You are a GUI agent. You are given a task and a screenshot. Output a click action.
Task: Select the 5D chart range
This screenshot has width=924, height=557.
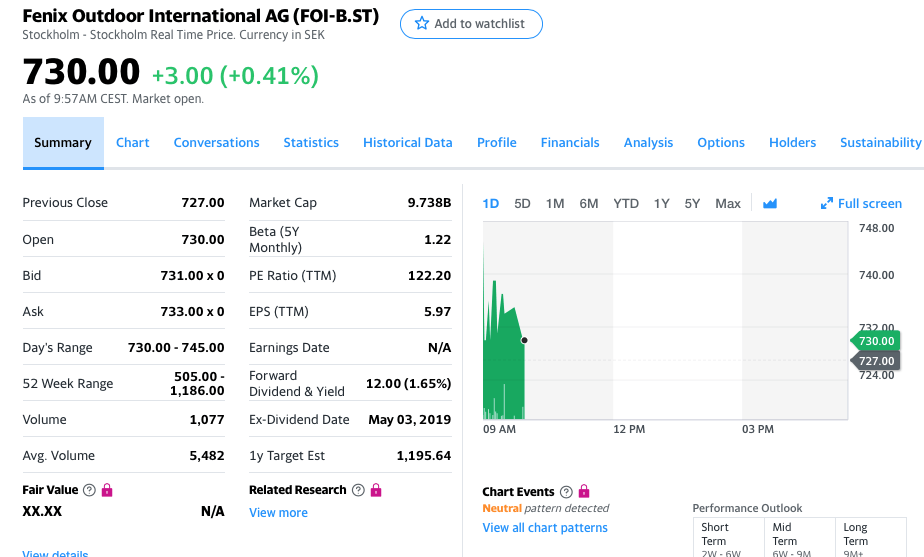pos(522,204)
